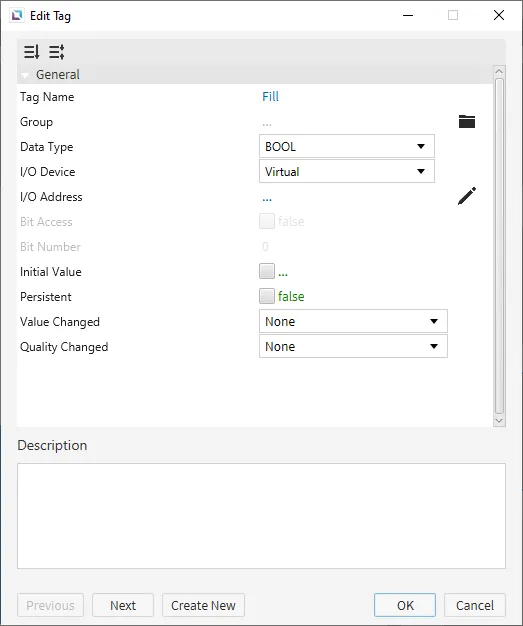Open the Value Changed dropdown
The image size is (523, 626).
[353, 321]
